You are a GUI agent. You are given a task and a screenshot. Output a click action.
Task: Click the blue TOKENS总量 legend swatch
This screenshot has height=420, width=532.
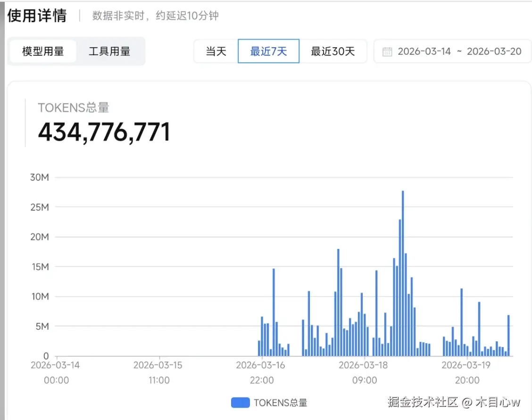240,402
